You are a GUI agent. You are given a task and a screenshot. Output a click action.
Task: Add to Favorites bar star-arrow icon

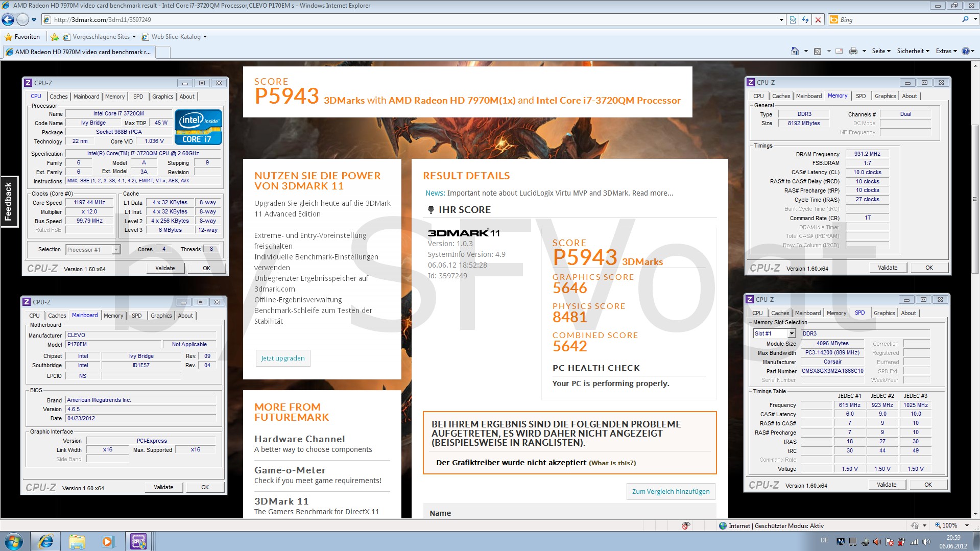(55, 37)
